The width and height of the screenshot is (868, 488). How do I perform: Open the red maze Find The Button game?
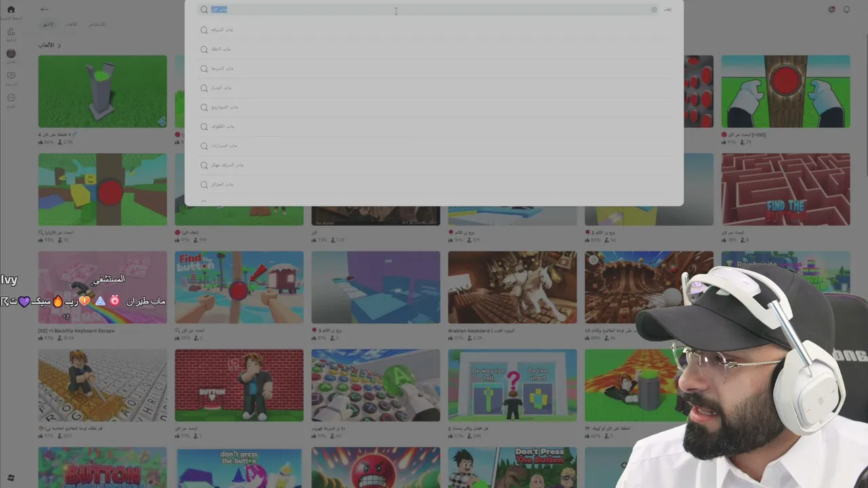[785, 189]
